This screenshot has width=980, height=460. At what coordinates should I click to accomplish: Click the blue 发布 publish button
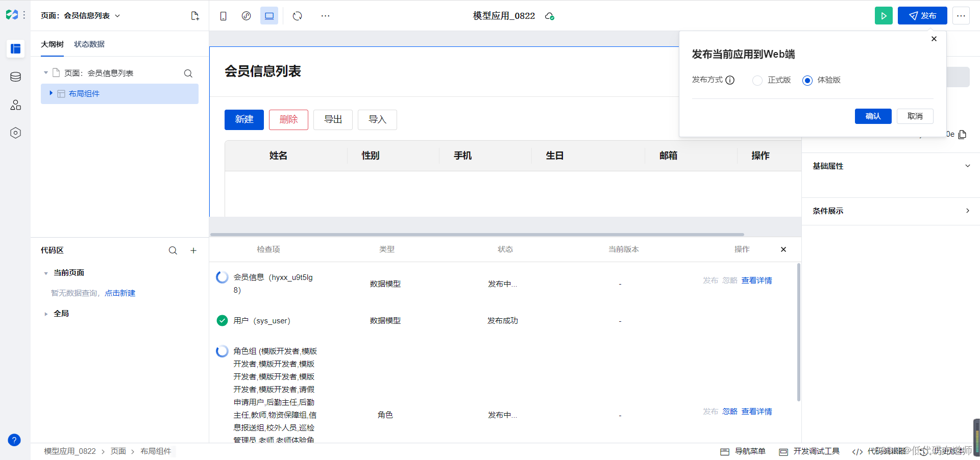pos(922,16)
